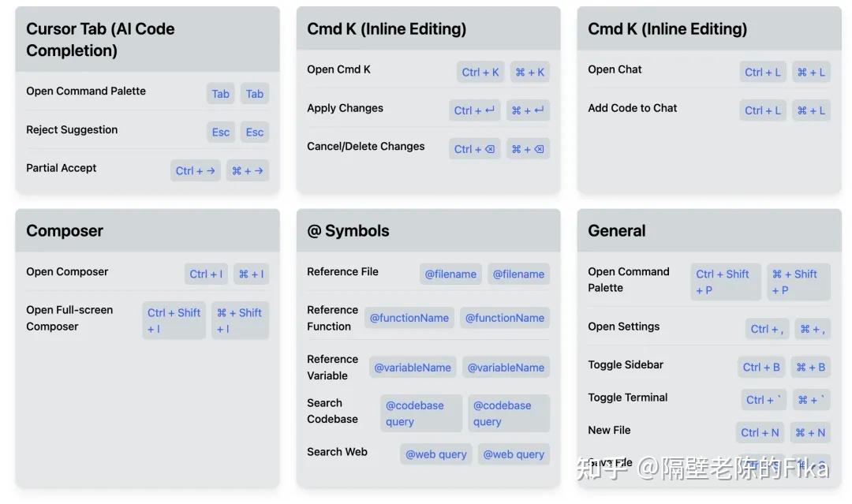The image size is (852, 504).
Task: Click the Composer card heading
Action: pos(65,230)
